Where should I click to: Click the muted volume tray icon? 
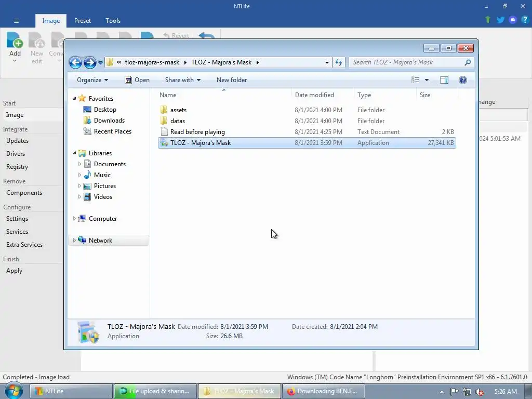click(480, 392)
